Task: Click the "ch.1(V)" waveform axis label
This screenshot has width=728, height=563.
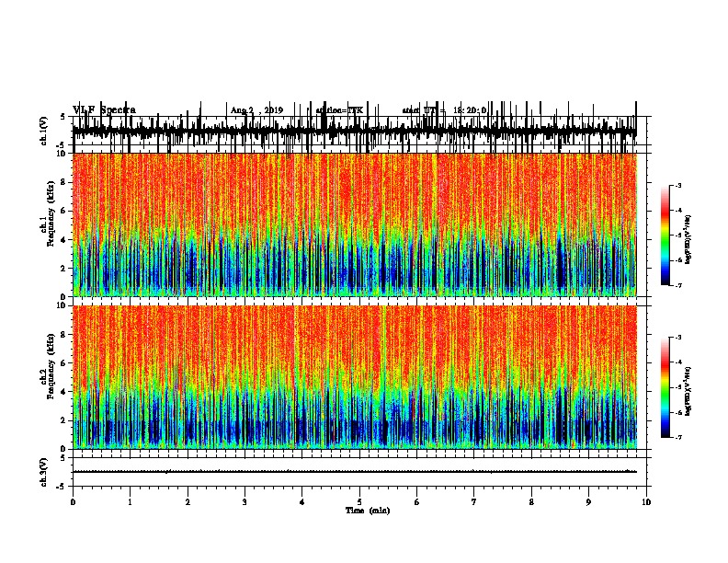Action: (44, 131)
